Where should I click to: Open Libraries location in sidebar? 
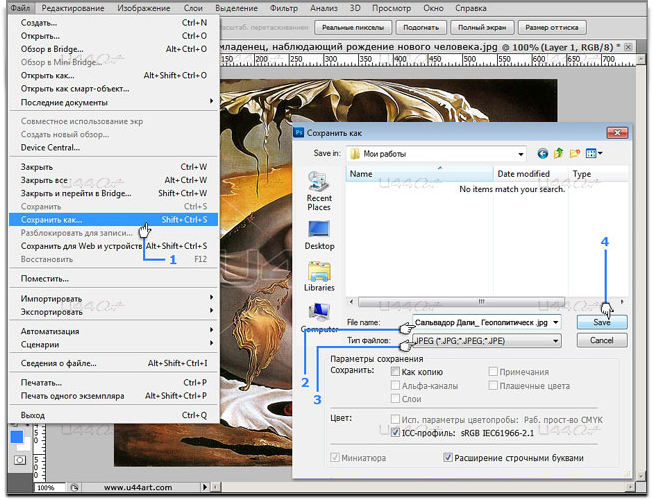(319, 276)
